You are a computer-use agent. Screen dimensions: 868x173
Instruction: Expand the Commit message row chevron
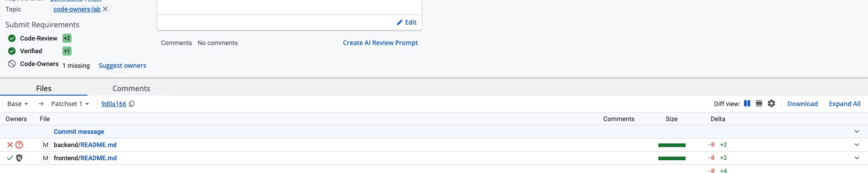pyautogui.click(x=857, y=132)
